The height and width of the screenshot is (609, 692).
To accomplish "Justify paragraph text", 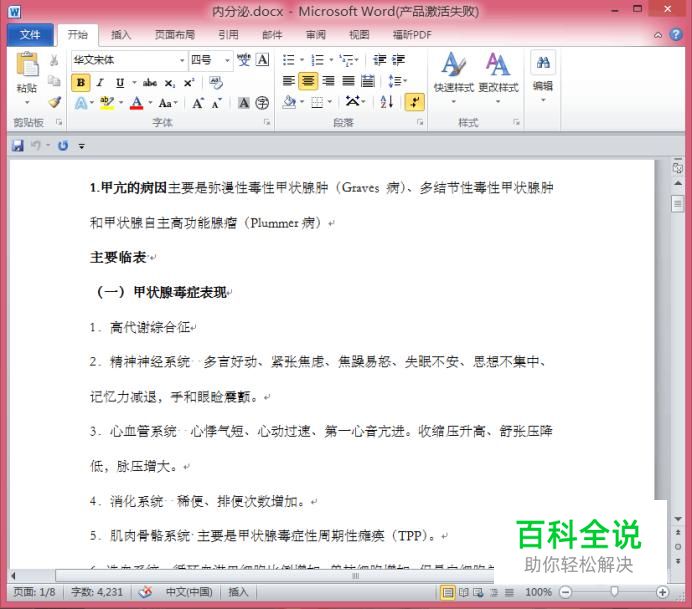I will (348, 81).
